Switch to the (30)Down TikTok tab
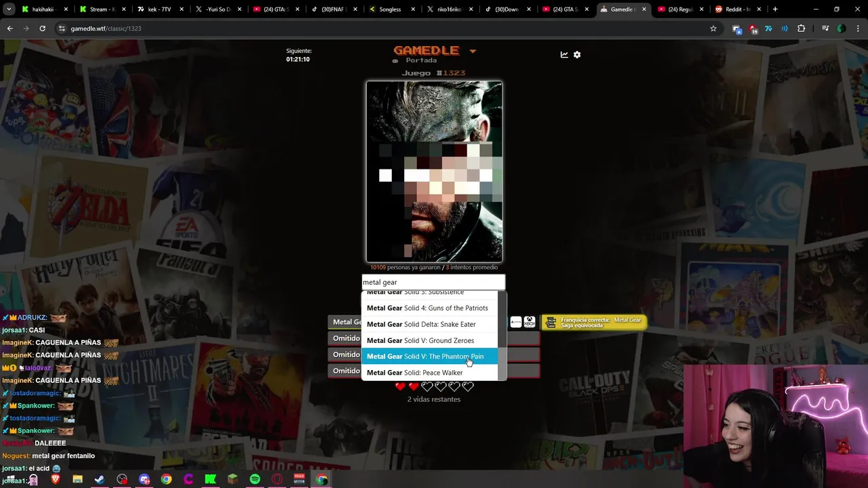This screenshot has width=868, height=488. (508, 9)
